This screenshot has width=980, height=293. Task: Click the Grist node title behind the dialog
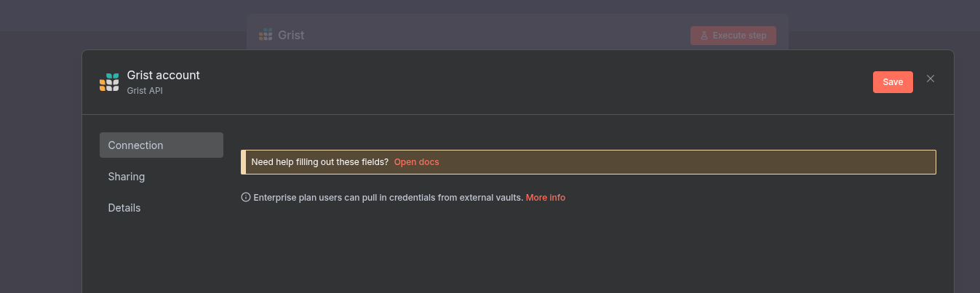[x=291, y=35]
